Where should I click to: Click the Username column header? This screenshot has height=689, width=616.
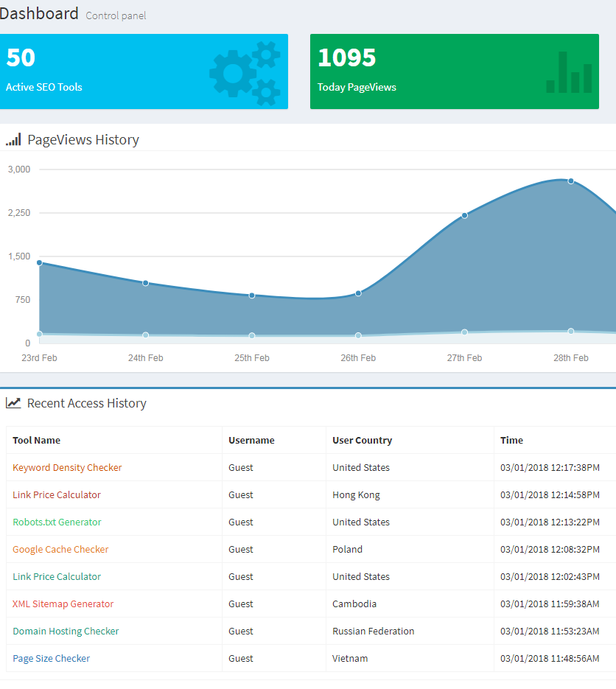coord(252,440)
